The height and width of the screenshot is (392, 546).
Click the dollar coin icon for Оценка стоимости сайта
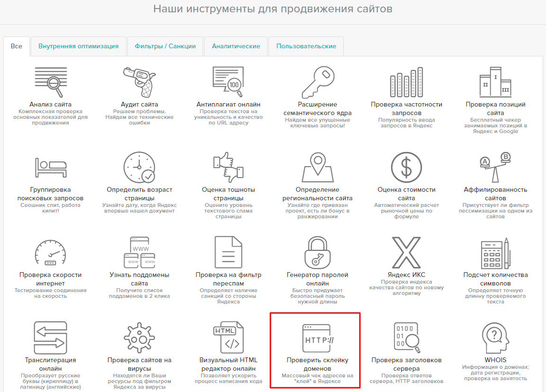[406, 167]
